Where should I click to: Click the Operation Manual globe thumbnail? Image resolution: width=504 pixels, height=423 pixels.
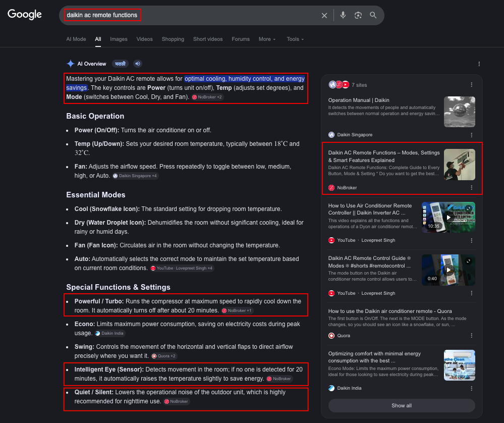coord(459,112)
